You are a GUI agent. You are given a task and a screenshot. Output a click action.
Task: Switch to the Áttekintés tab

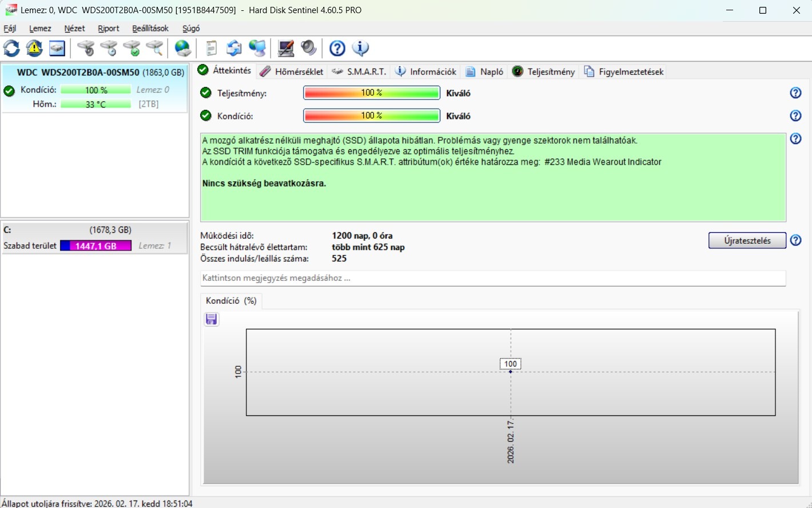point(225,70)
